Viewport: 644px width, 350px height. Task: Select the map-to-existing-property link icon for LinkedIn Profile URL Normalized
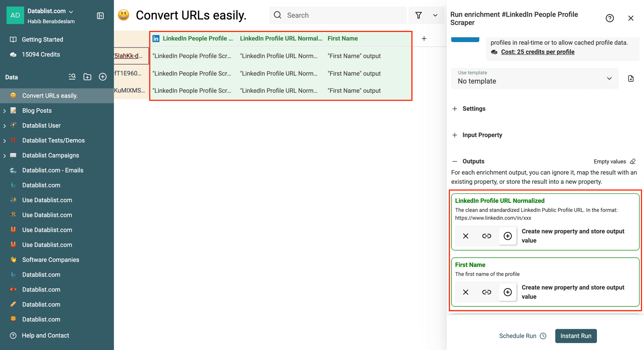486,236
